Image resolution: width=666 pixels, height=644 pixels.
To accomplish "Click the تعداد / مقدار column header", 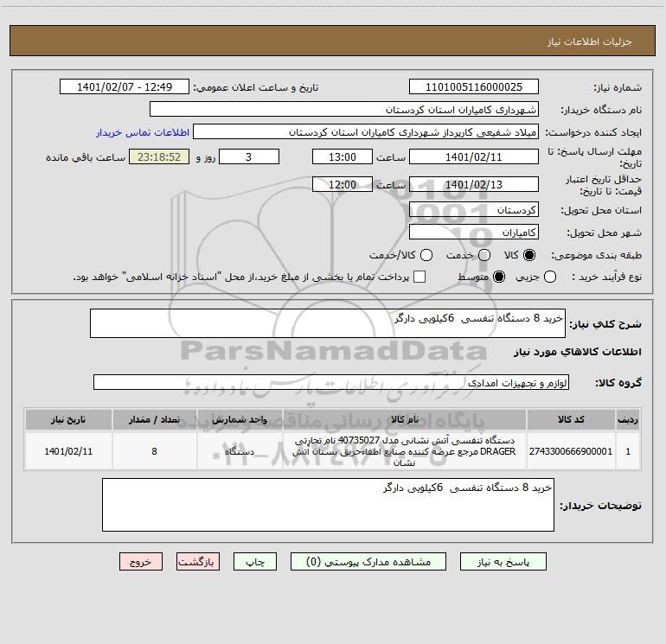I will (x=154, y=420).
